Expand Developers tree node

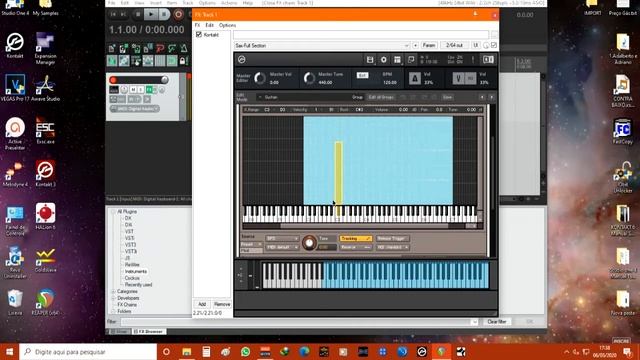pos(113,298)
